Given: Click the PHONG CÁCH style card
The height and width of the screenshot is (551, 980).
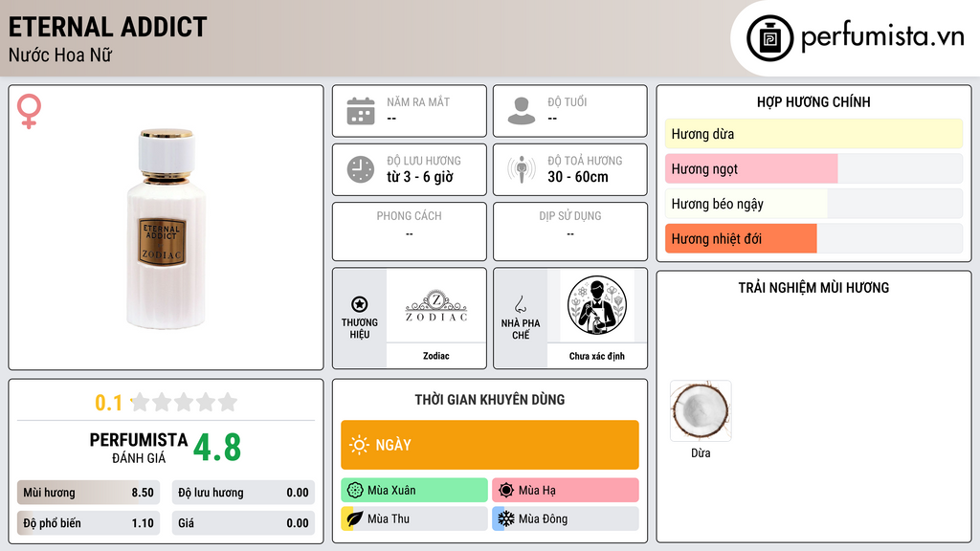Looking at the screenshot, I should [x=410, y=231].
